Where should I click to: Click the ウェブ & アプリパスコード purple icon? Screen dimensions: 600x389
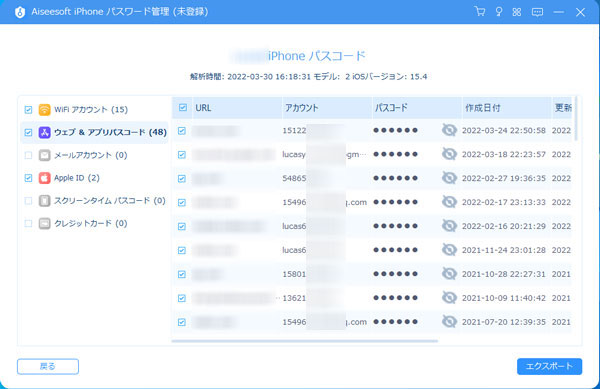(44, 132)
